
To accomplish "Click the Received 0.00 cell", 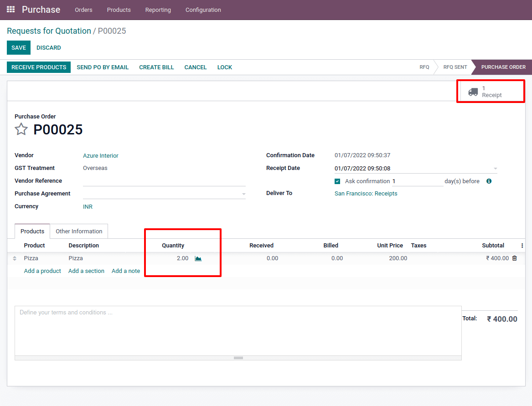I will coord(272,258).
